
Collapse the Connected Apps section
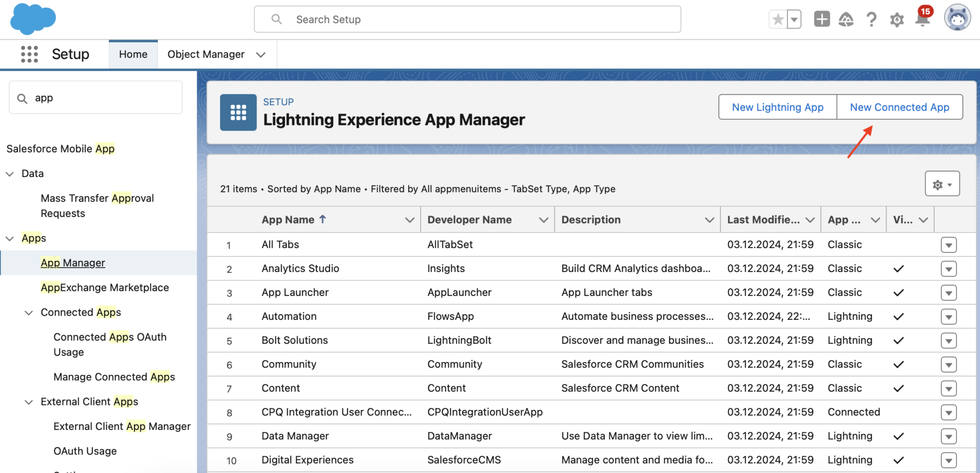tap(28, 312)
